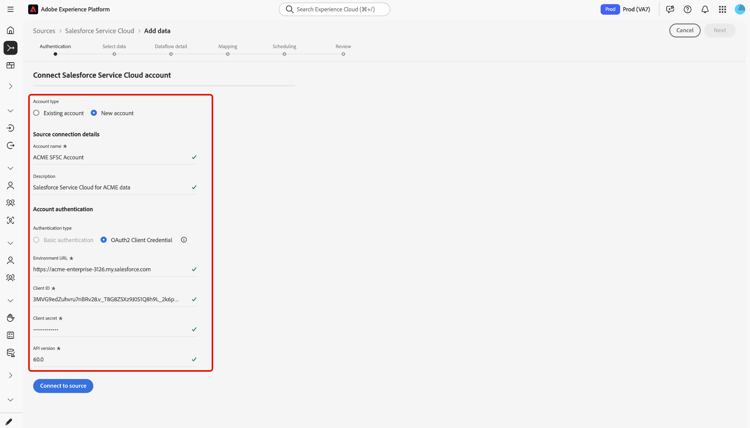This screenshot has height=428, width=750.
Task: Go to the Mapping step
Action: 228,49
